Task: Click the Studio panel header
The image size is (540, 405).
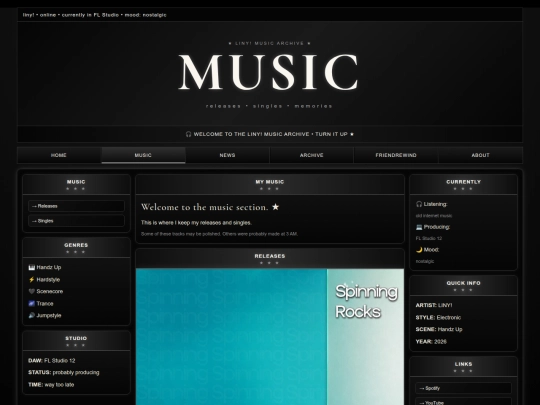Action: [x=76, y=341]
